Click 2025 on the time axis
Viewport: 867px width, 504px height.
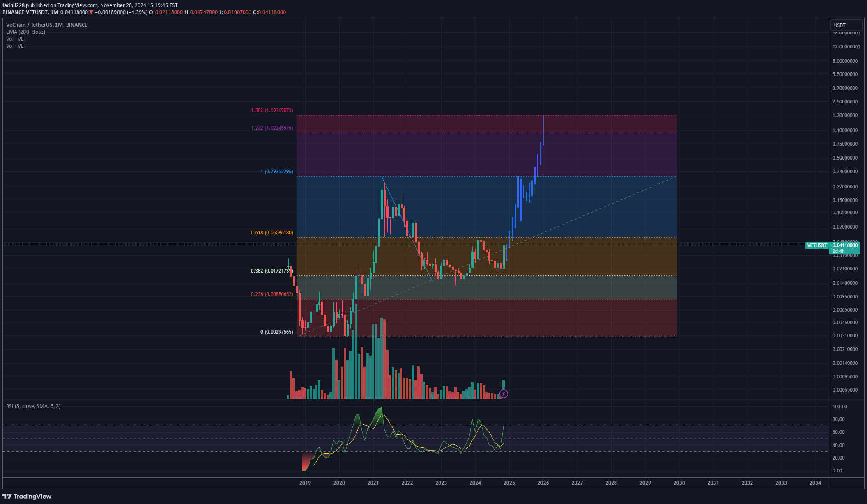click(x=509, y=483)
